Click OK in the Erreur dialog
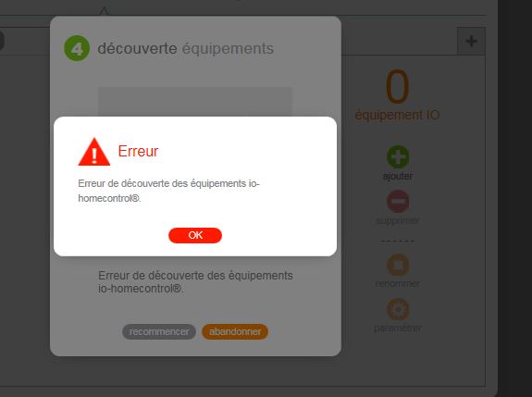Viewport: 532px width, 397px height. tap(195, 235)
